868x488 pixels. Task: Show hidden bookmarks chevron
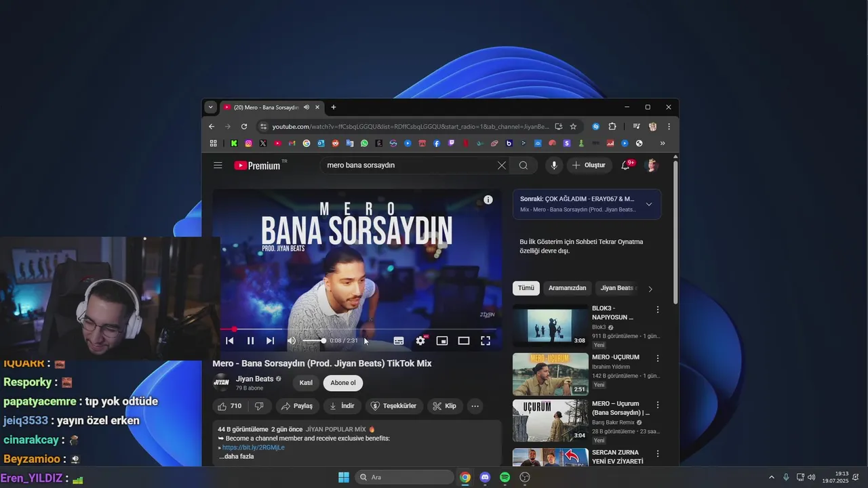663,143
